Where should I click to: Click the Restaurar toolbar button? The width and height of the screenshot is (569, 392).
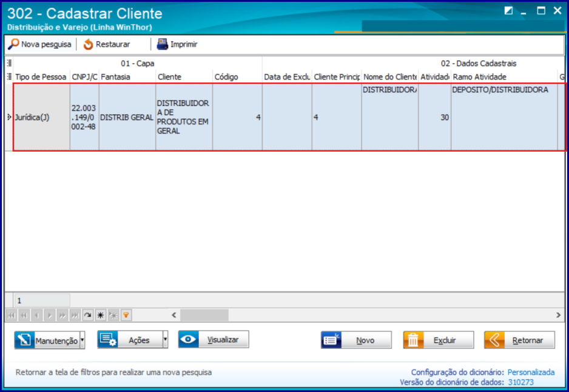(107, 44)
